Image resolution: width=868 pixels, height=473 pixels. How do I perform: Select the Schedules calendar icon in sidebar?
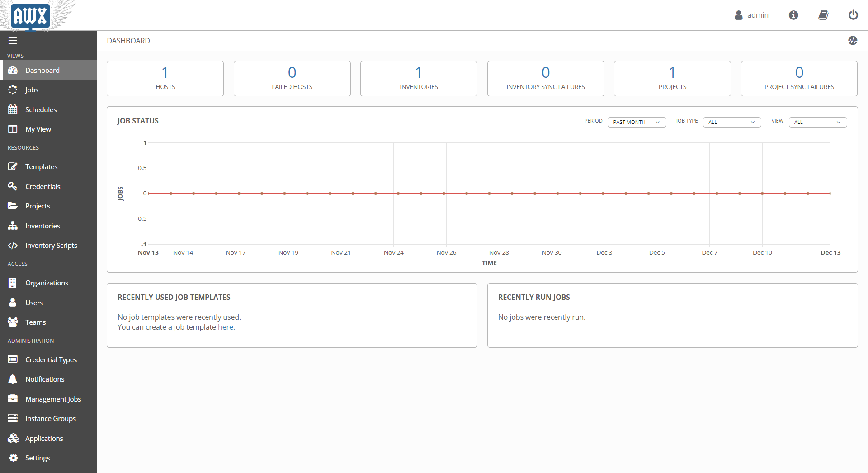(x=13, y=109)
